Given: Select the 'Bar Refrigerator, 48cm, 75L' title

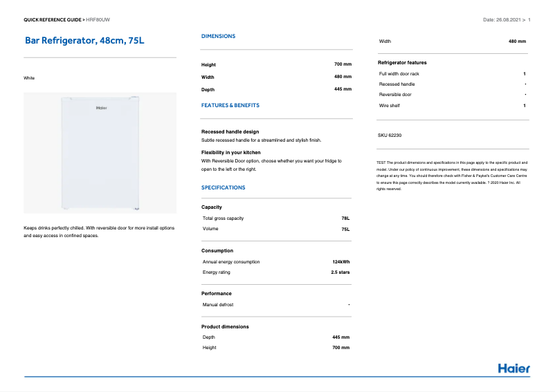Looking at the screenshot, I should (84, 41).
